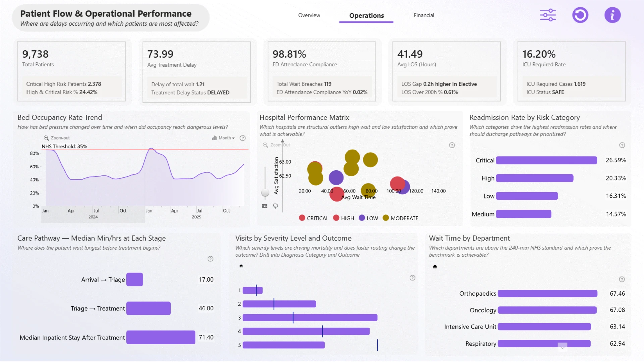644x362 pixels.
Task: Select the Orthopaedics wait time bar
Action: pyautogui.click(x=547, y=294)
